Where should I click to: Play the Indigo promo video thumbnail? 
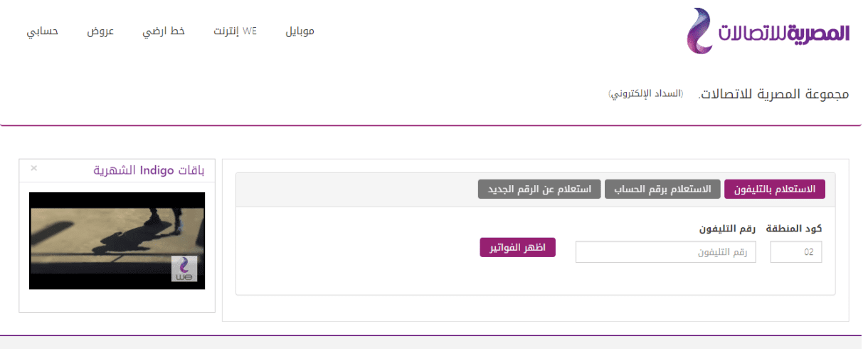click(117, 241)
